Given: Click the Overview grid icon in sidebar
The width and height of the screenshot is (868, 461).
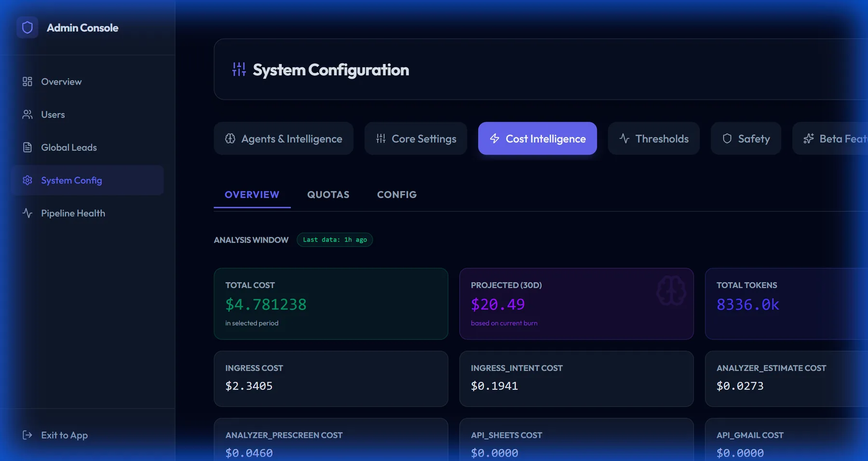Looking at the screenshot, I should 27,81.
